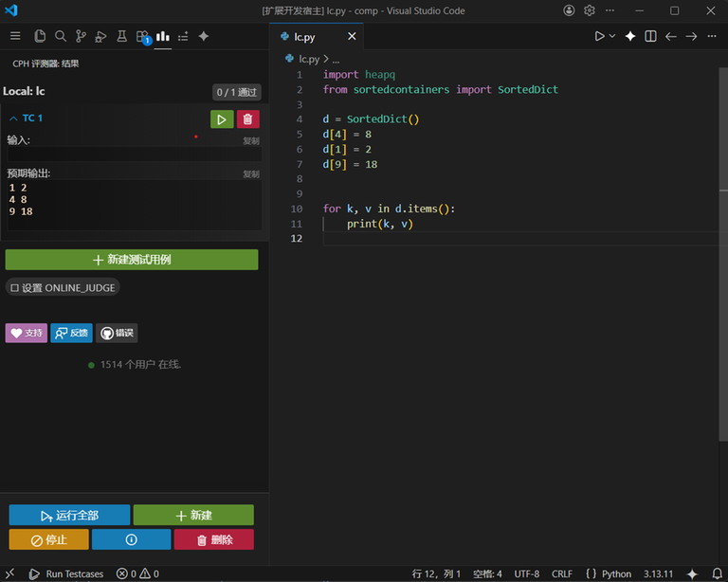The height and width of the screenshot is (582, 728).
Task: Open the hamburger application menu
Action: [x=15, y=36]
